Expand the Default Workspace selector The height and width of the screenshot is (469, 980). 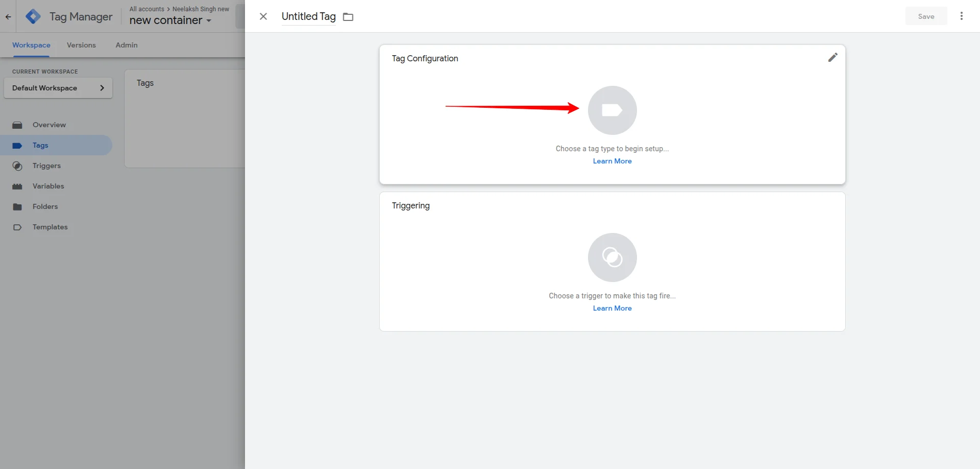(x=58, y=88)
